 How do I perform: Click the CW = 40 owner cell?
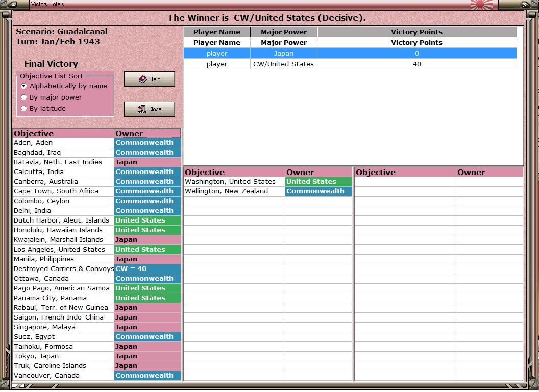148,268
